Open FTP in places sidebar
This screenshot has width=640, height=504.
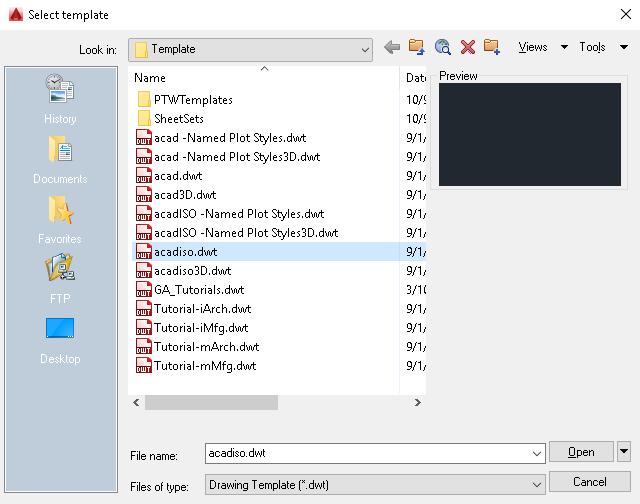coord(60,279)
